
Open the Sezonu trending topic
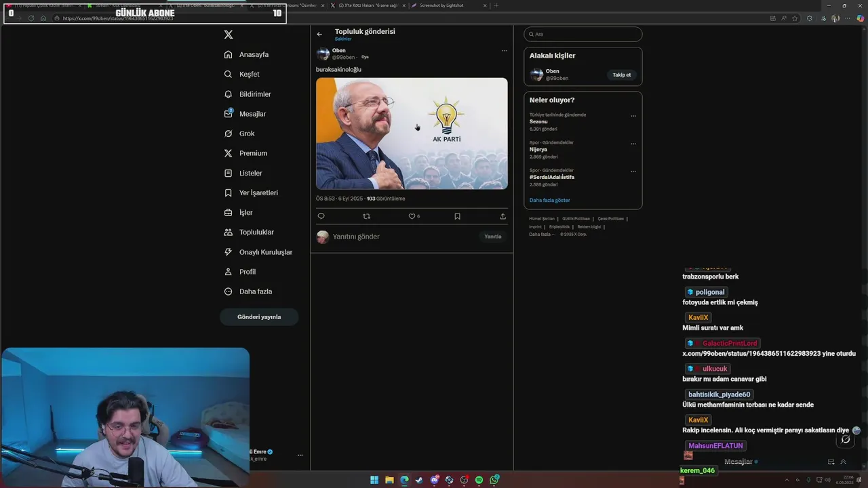[538, 122]
